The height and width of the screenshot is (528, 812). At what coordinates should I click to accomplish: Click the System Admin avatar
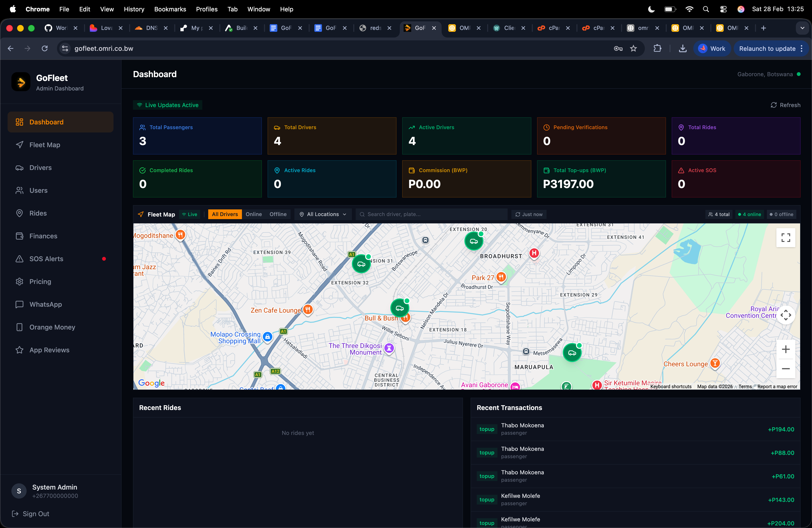point(19,491)
